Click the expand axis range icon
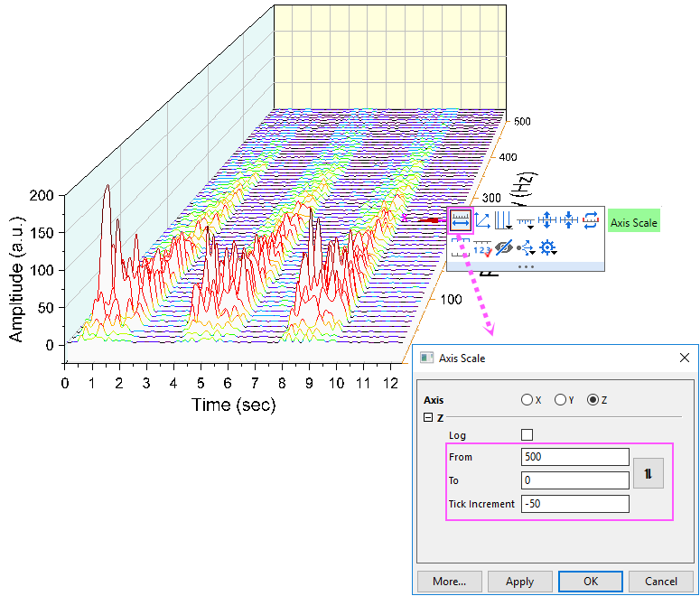Image resolution: width=700 pixels, height=596 pixels. click(x=546, y=220)
